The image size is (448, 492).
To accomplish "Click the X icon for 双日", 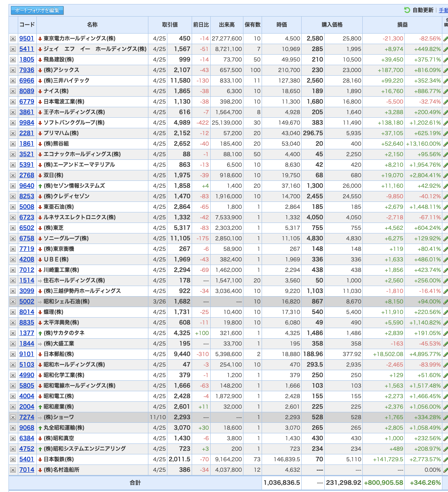I will pos(13,175).
